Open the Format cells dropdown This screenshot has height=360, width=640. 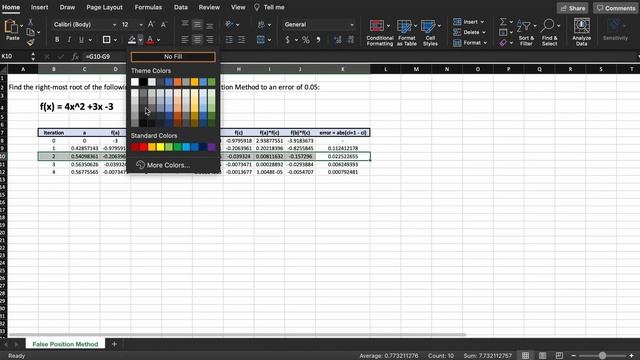click(x=470, y=42)
